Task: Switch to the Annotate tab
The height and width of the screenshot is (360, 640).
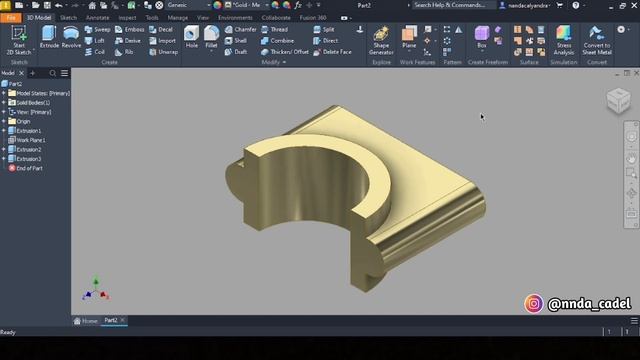Action: 97,18
